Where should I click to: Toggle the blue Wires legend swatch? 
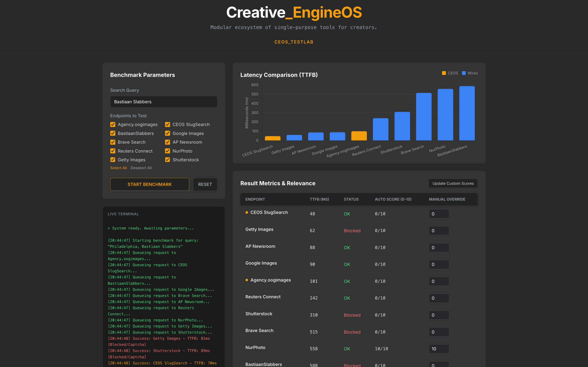point(464,73)
